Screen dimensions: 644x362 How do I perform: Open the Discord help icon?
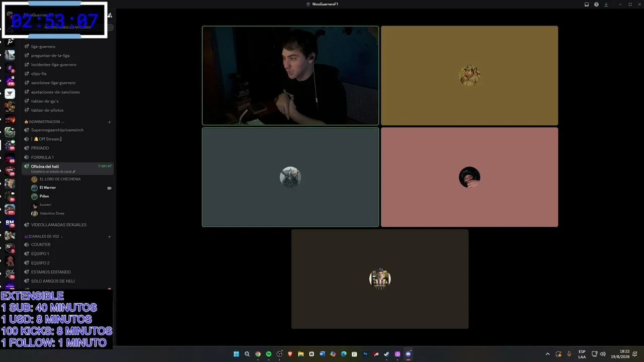tap(596, 5)
